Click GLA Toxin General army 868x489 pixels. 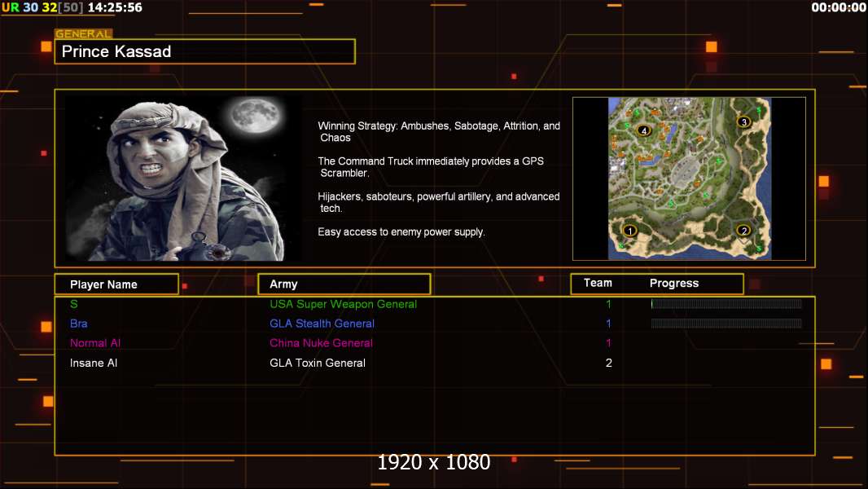[318, 363]
